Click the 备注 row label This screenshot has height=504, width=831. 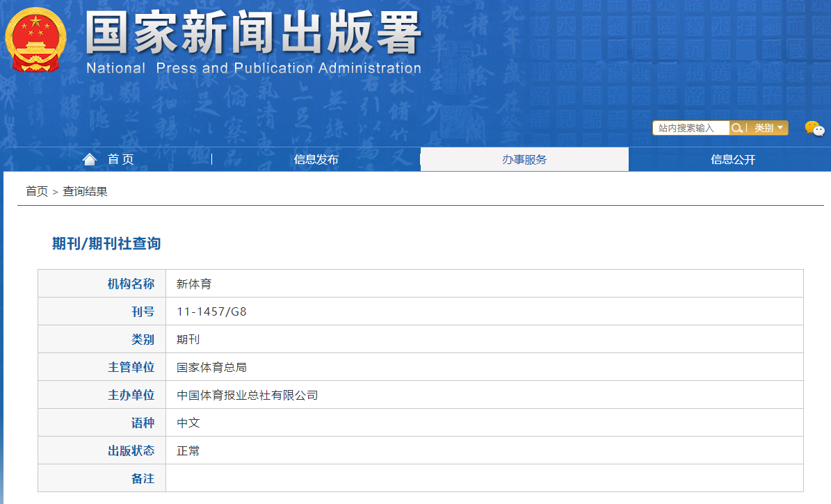[143, 478]
